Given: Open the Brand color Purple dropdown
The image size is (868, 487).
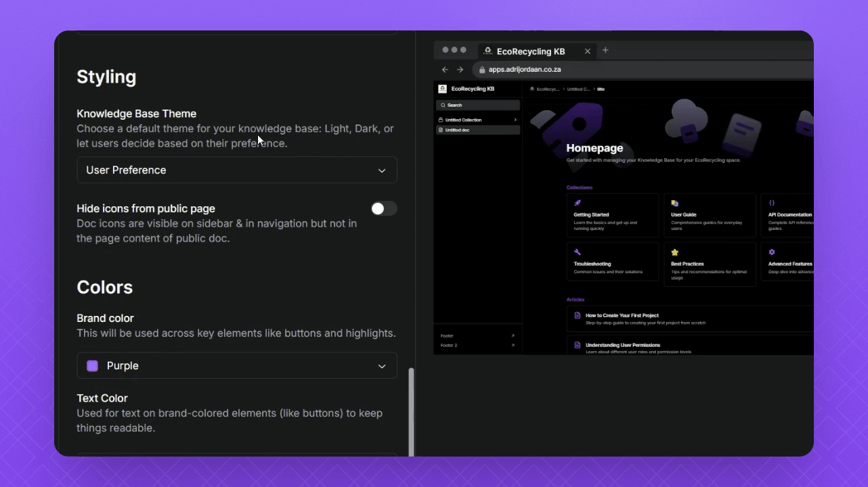Looking at the screenshot, I should click(237, 365).
